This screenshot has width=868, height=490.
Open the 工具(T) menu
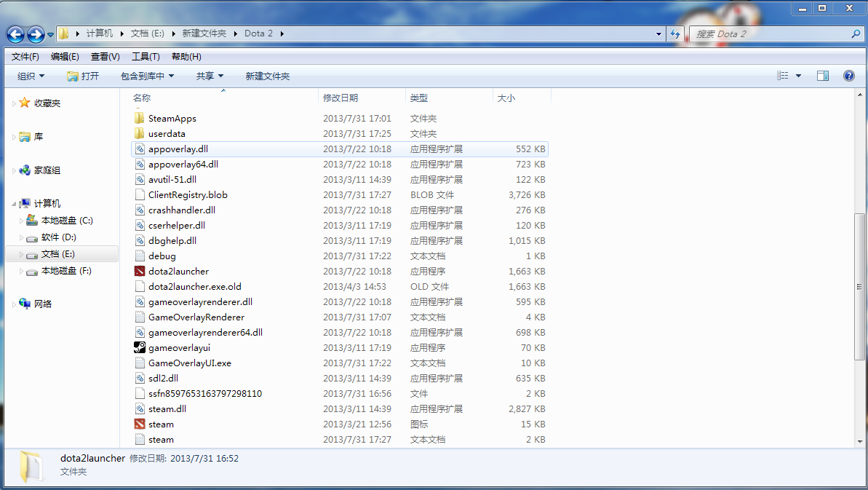[x=146, y=57]
